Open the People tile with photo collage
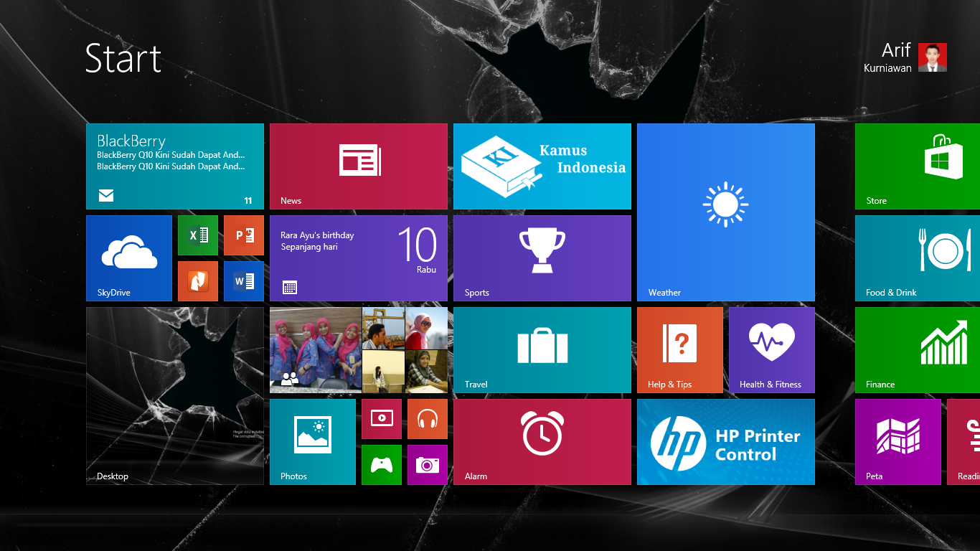Image resolution: width=980 pixels, height=551 pixels. pos(359,350)
